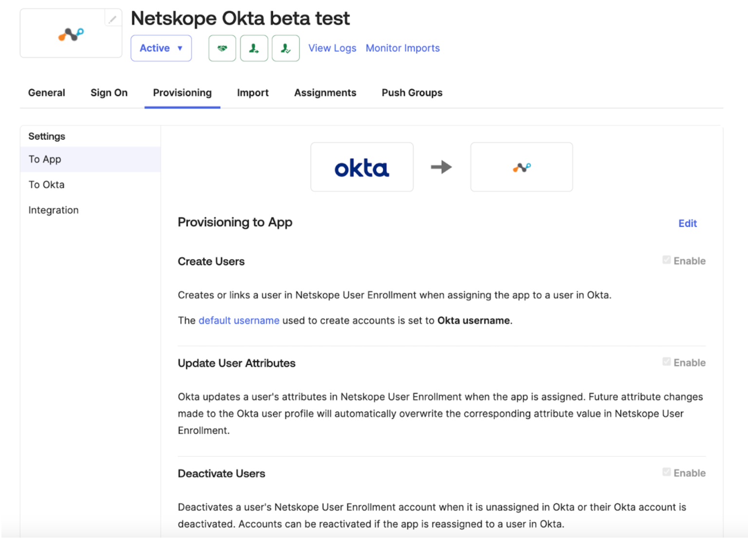Screen dimensions: 748x560
Task: Open the Push Groups tab
Action: click(411, 93)
